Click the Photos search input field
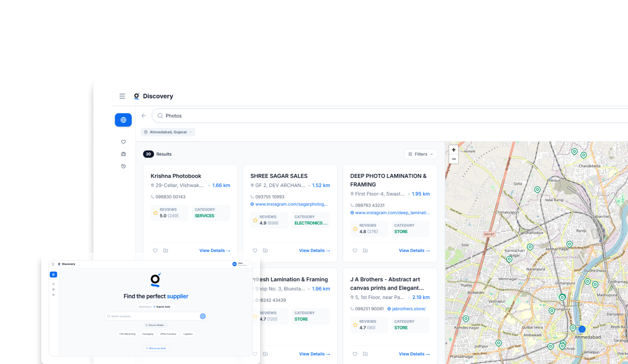Image resolution: width=628 pixels, height=364 pixels. [359, 116]
